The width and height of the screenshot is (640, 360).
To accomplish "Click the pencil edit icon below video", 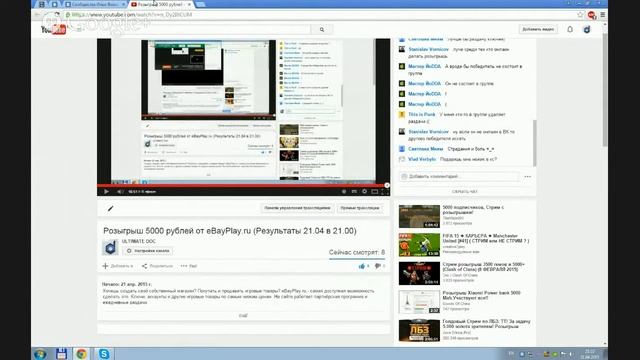I will point(110,209).
